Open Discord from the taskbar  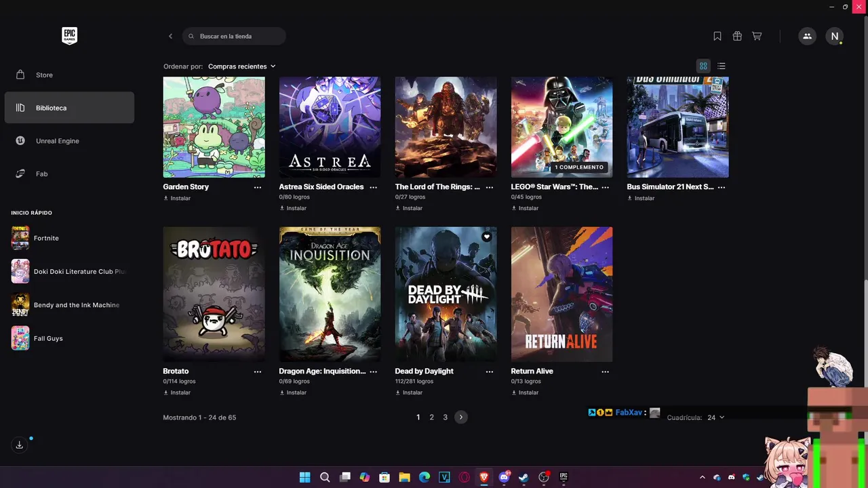coord(504,477)
